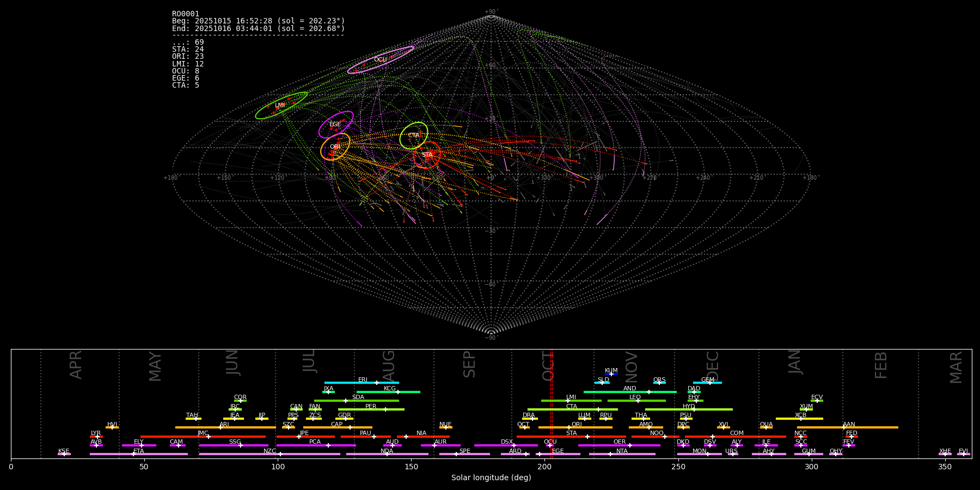980x490 pixels.
Task: Click the KCG shower bar in the timeline
Action: pyautogui.click(x=388, y=391)
